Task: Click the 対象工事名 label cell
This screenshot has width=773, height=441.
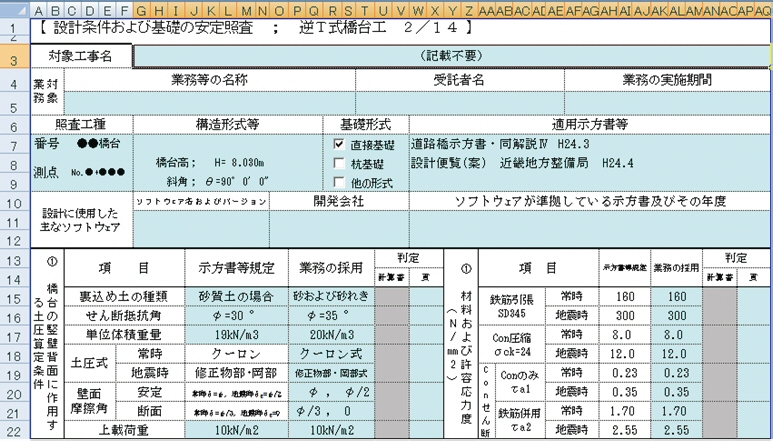Action: pyautogui.click(x=81, y=56)
